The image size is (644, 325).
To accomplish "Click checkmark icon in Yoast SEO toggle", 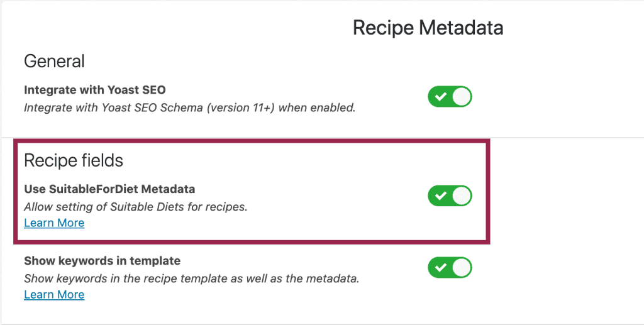I will 441,97.
